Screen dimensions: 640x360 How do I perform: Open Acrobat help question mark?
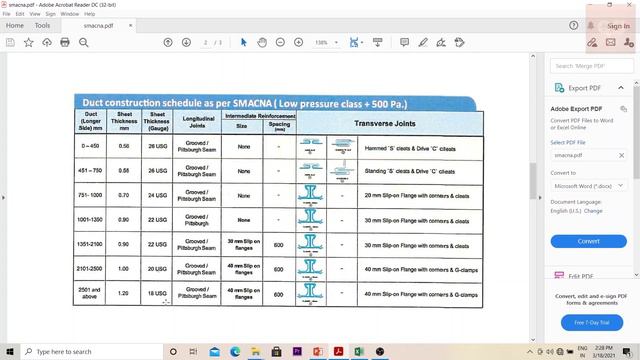coord(573,26)
